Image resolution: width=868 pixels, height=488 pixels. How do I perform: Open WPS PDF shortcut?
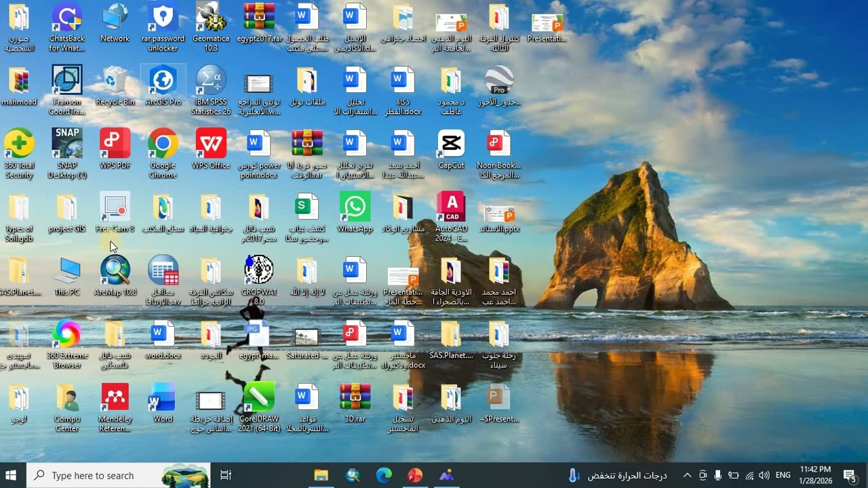pyautogui.click(x=115, y=149)
